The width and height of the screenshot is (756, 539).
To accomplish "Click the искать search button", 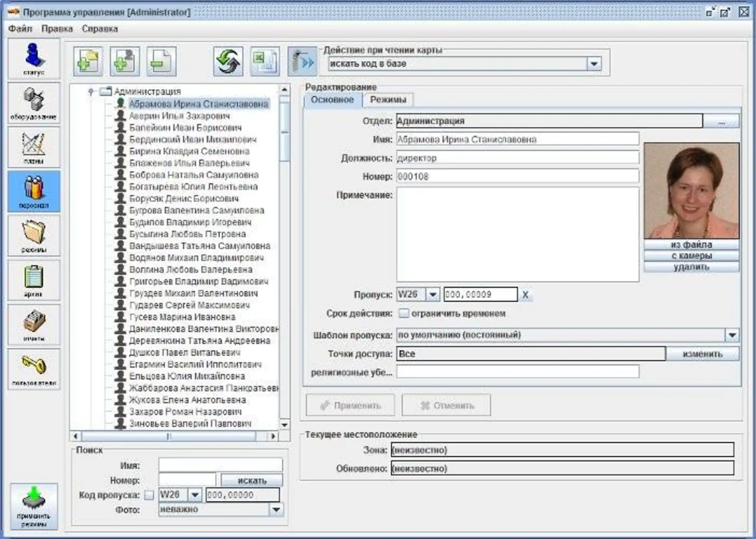I will click(x=252, y=480).
